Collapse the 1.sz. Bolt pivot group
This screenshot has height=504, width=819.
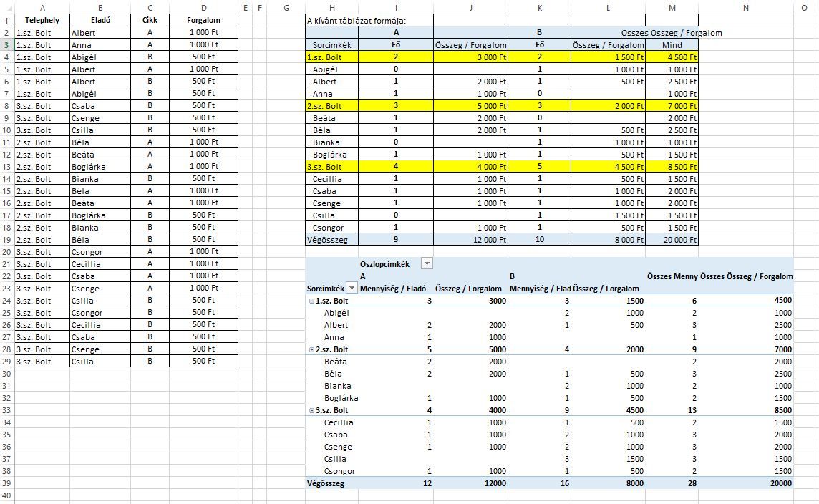pos(312,301)
